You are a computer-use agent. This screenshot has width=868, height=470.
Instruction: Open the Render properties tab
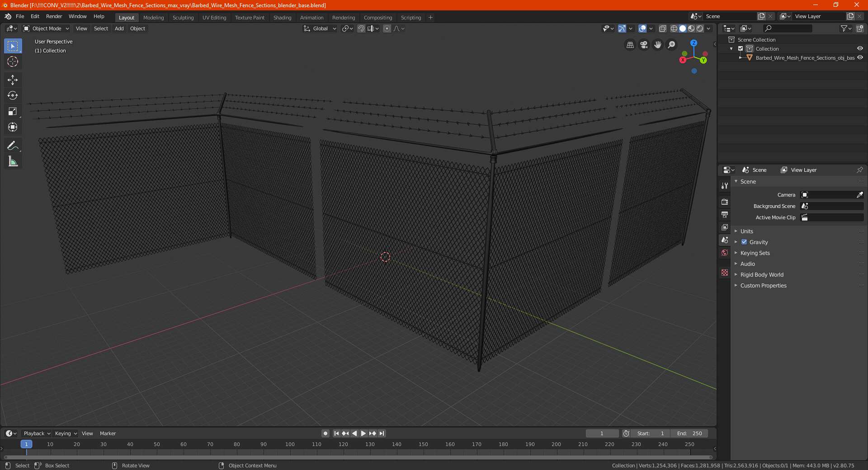(725, 202)
